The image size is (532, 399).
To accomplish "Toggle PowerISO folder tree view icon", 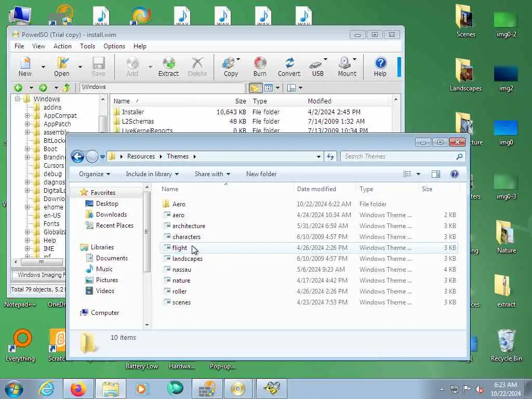I will click(x=255, y=88).
